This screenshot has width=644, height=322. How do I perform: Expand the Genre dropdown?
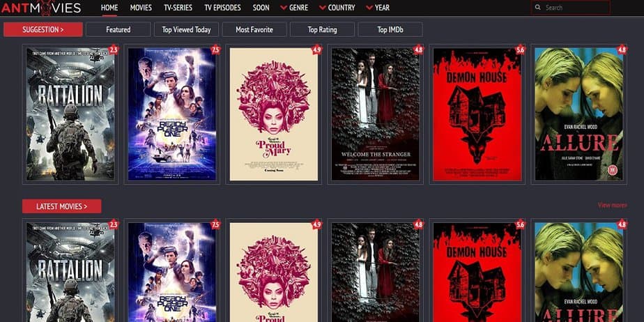pyautogui.click(x=294, y=8)
